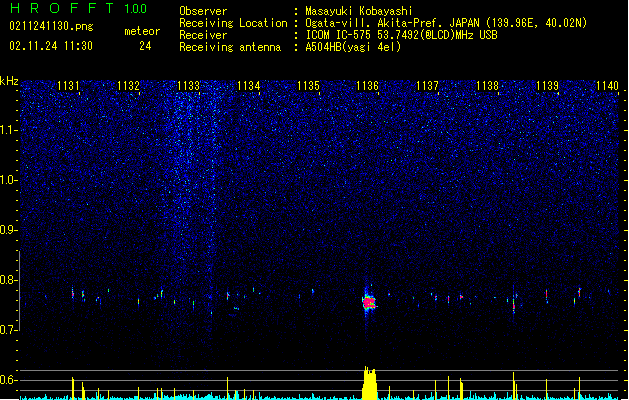Click time axis label 1139
This screenshot has height=400, width=629.
(547, 85)
